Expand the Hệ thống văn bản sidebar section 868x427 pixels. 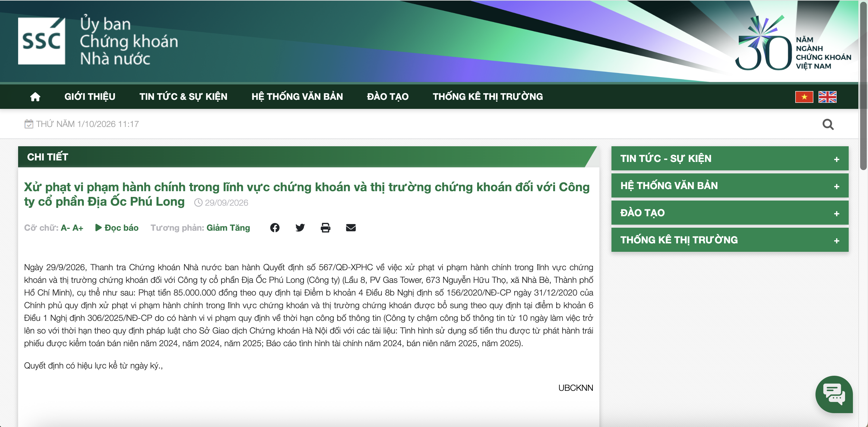pyautogui.click(x=729, y=185)
